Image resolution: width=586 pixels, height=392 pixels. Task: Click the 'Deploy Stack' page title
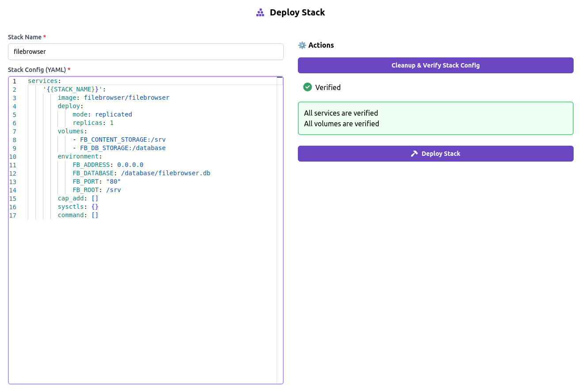297,12
